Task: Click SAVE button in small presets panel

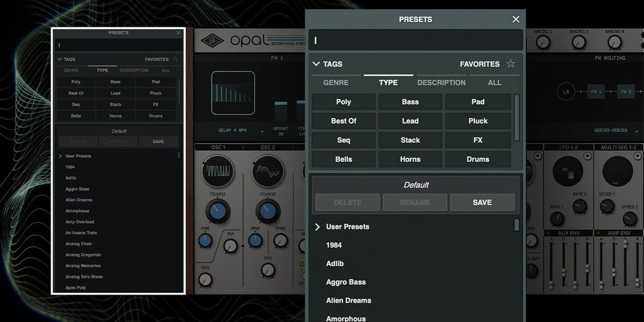Action: point(158,142)
